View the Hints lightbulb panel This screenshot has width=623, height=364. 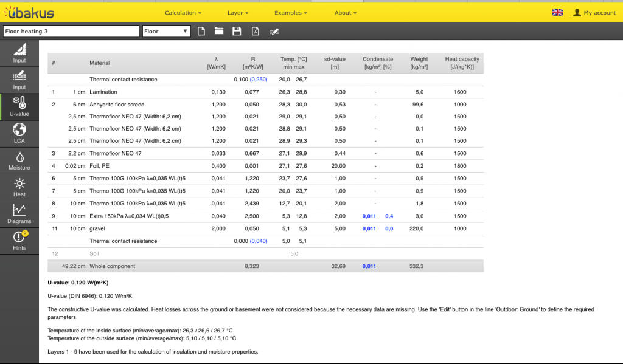pyautogui.click(x=19, y=241)
